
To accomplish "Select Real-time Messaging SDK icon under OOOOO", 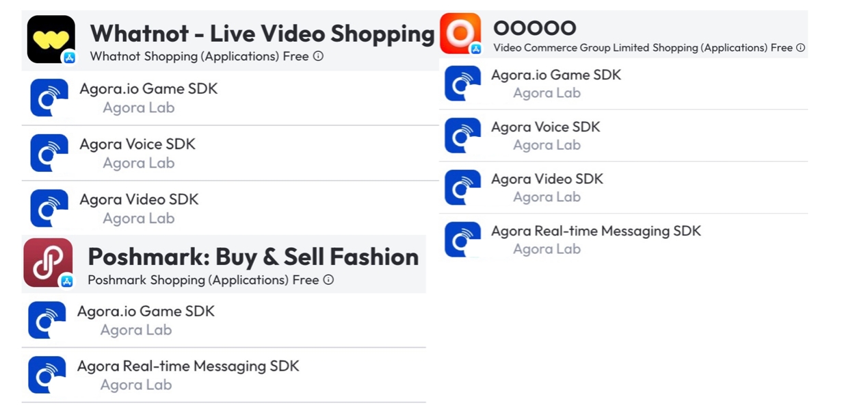I will [462, 239].
